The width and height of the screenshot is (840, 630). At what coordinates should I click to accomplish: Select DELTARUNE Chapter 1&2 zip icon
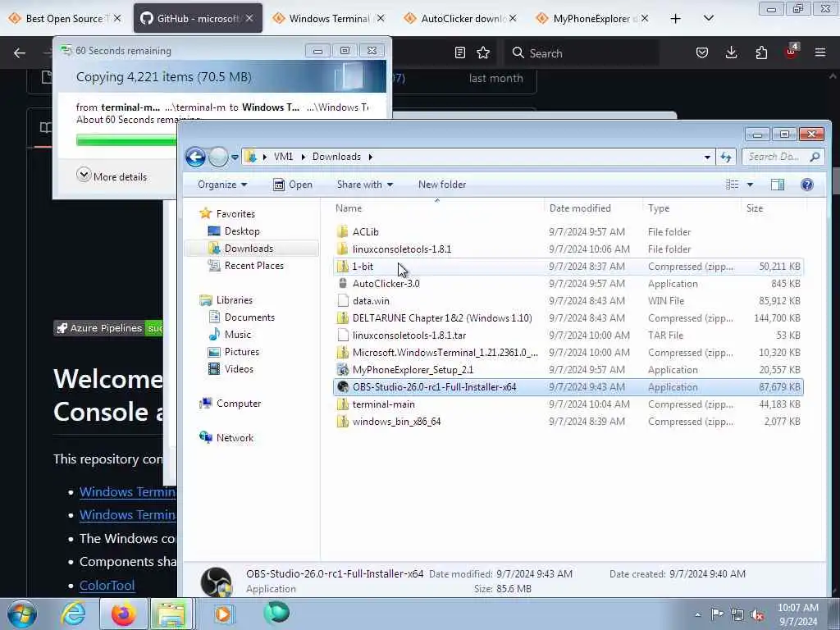click(343, 317)
